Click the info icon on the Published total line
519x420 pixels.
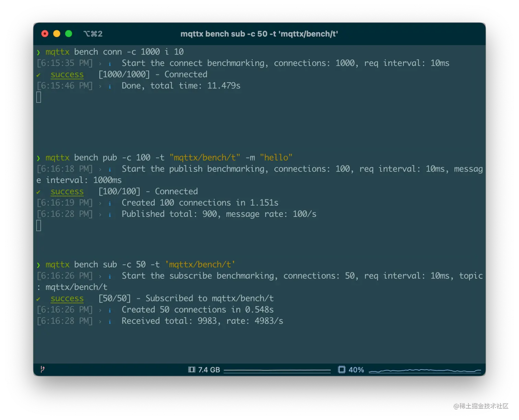[109, 214]
